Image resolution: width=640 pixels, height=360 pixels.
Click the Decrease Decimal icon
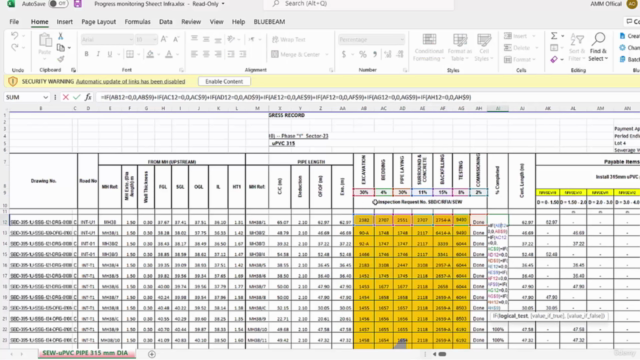tap(400, 54)
